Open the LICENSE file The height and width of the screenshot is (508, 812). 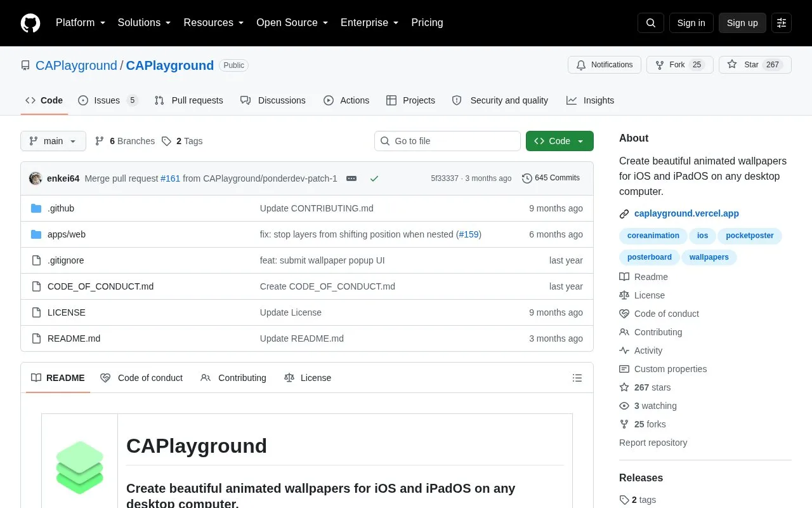point(67,312)
